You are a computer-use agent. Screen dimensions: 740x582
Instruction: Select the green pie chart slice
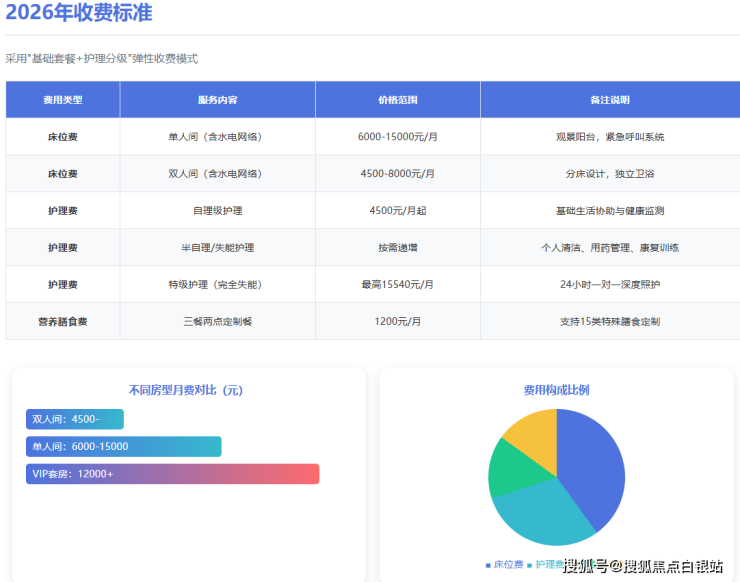coord(510,468)
